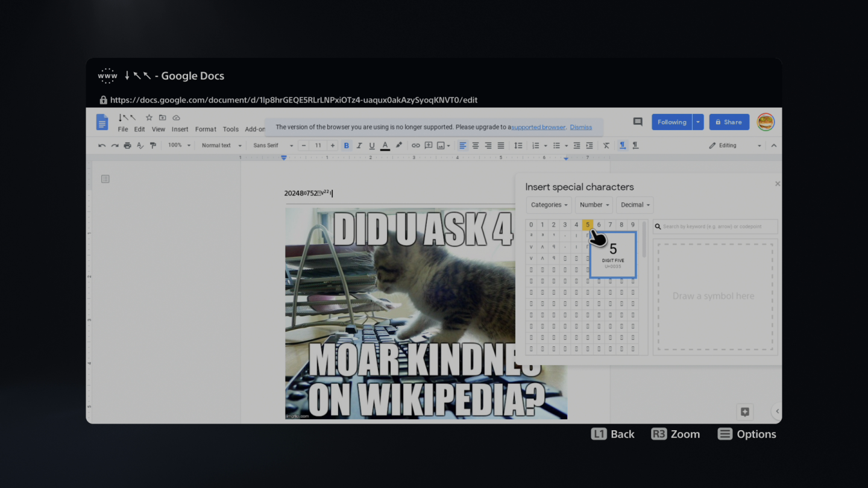Toggle bold formatting

point(346,145)
